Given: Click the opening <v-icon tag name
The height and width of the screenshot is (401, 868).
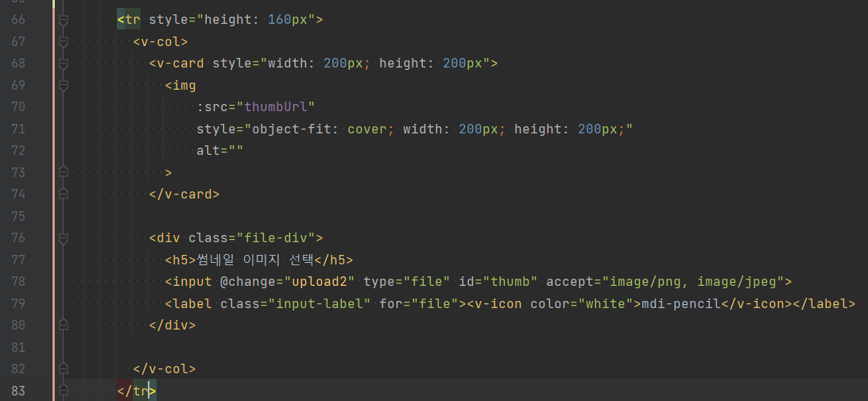Looking at the screenshot, I should tap(494, 303).
